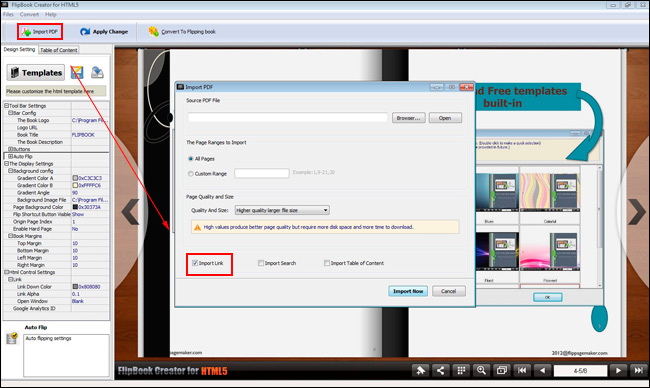Click the share icon in viewer bar
Viewport: 650px width, 388px height.
pyautogui.click(x=441, y=370)
